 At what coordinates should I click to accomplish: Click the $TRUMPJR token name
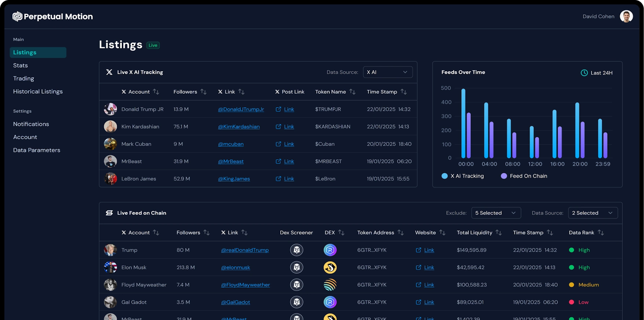(328, 109)
